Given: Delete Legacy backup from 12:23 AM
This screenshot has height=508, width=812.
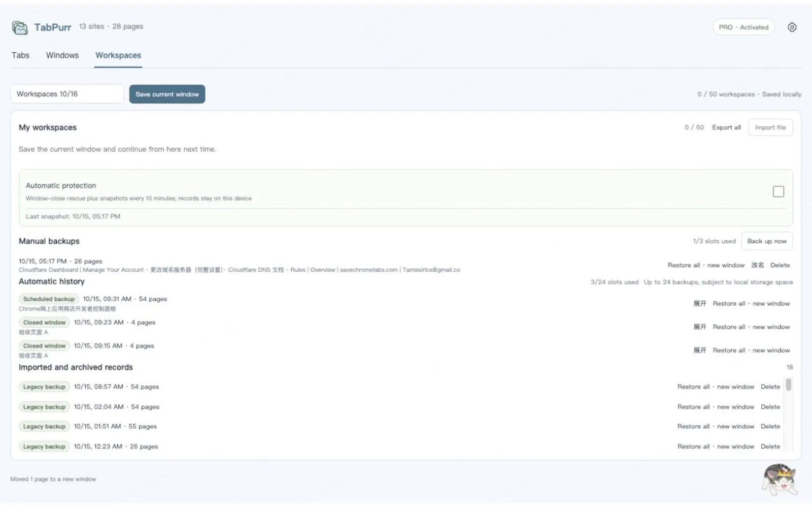Looking at the screenshot, I should (770, 447).
